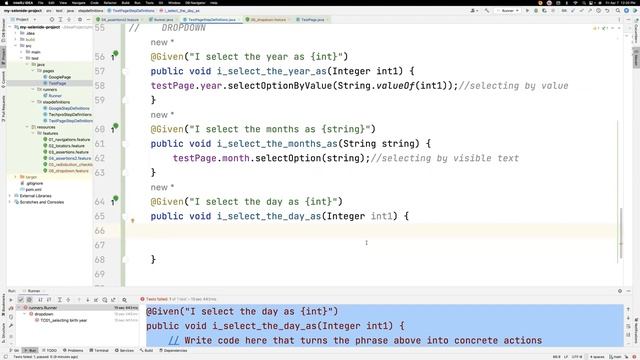Select TC01_selecting birth year test result
Image resolution: width=640 pixels, height=360 pixels.
click(x=64, y=320)
